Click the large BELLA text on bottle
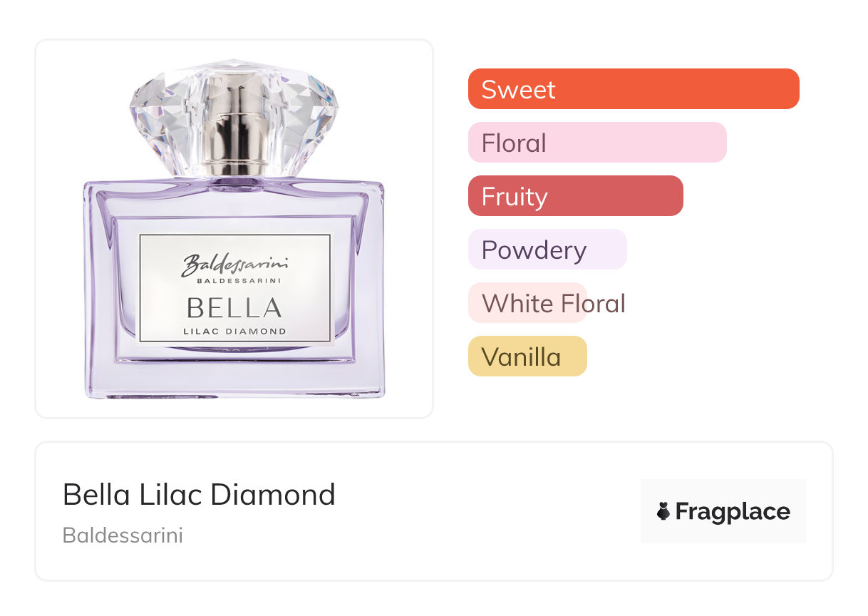Viewport: 868px width, 616px height. pyautogui.click(x=234, y=308)
